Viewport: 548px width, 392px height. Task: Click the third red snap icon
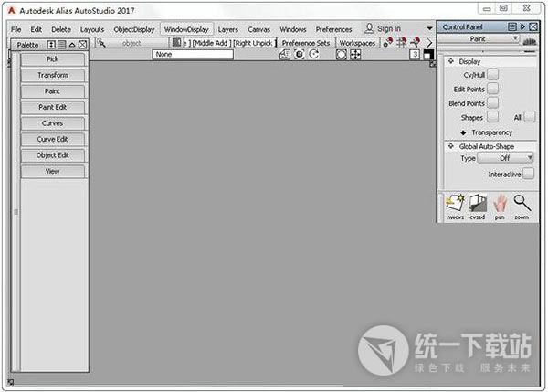pyautogui.click(x=416, y=43)
